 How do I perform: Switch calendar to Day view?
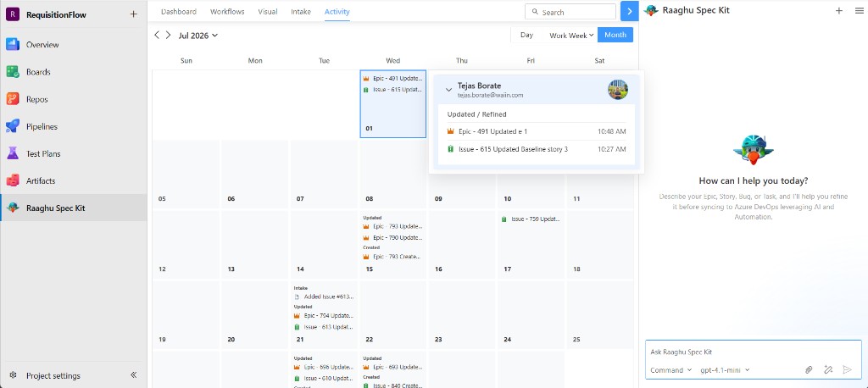point(527,35)
